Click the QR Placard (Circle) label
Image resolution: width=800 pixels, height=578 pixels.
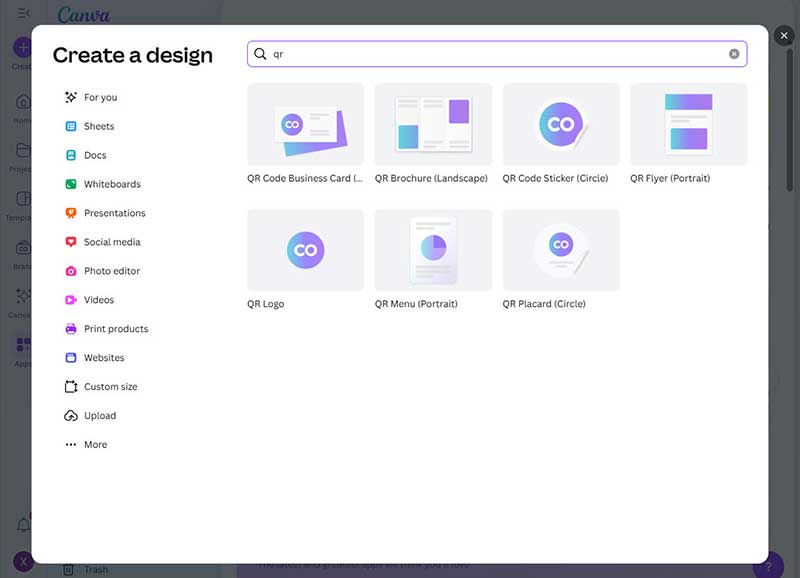tap(544, 304)
